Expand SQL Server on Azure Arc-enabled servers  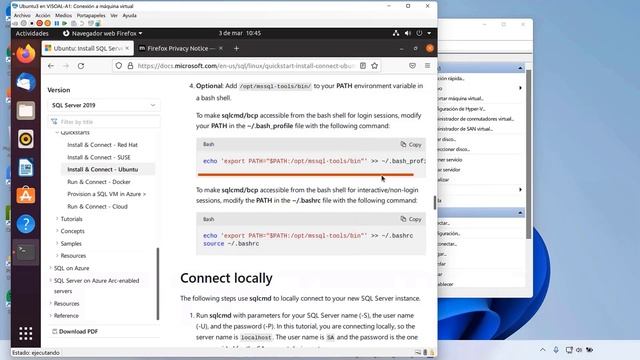pyautogui.click(x=96, y=286)
